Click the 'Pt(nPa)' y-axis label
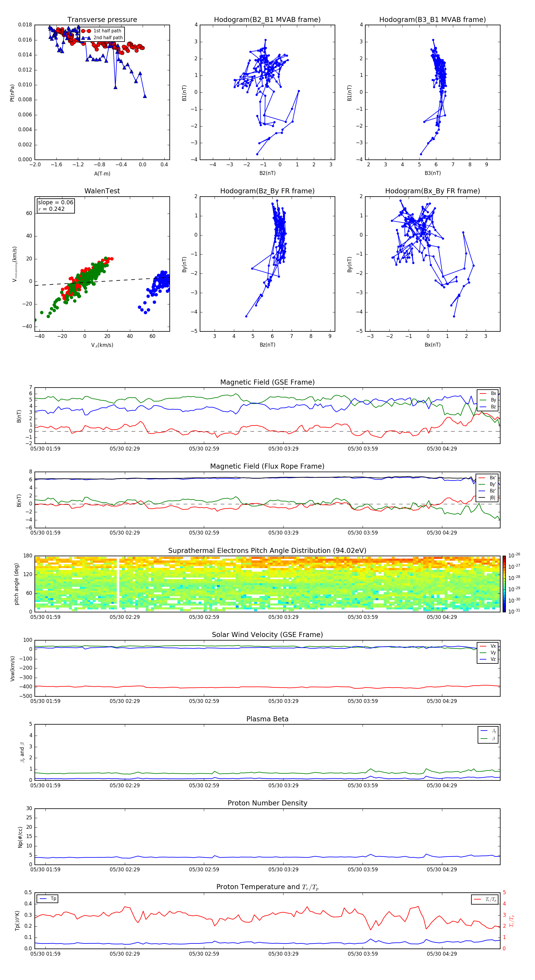535x980 pixels. click(x=12, y=93)
